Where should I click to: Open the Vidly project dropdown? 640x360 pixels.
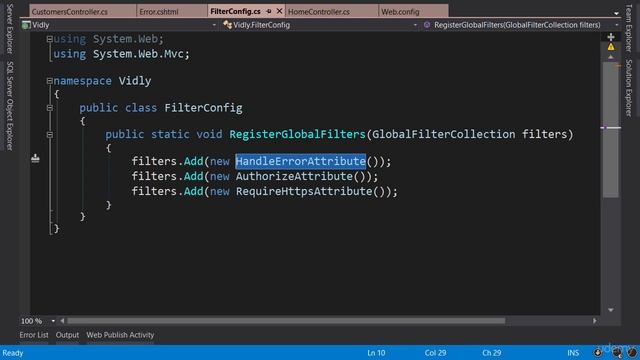coord(214,25)
